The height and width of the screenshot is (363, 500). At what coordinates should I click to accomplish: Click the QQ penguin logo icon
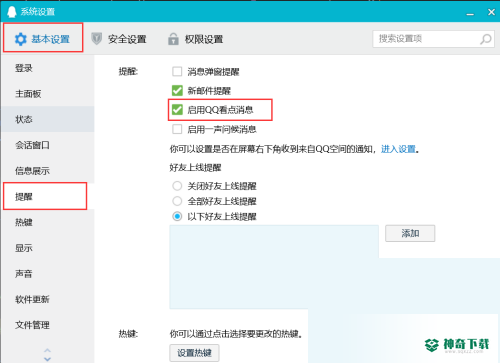pyautogui.click(x=12, y=12)
